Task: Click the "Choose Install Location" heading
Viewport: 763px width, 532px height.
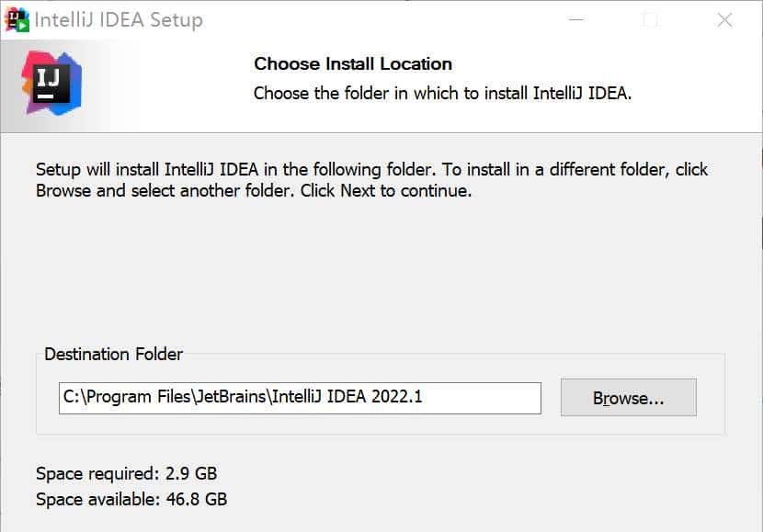Action: (x=353, y=64)
